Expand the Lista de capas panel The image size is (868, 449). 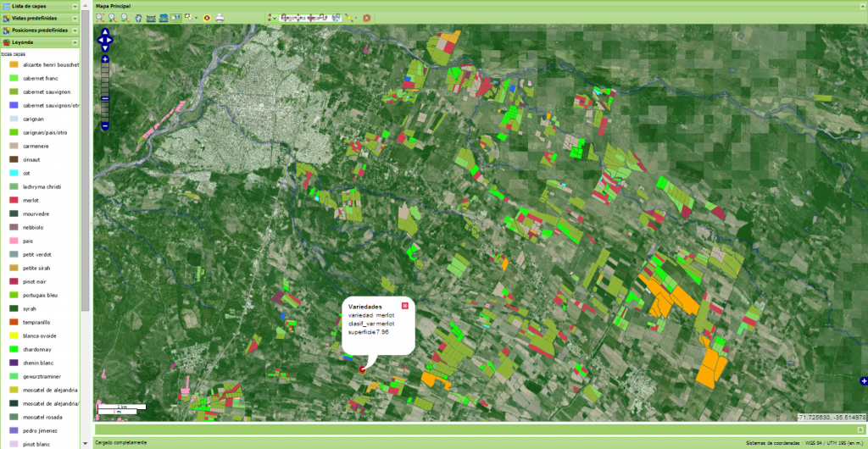75,6
